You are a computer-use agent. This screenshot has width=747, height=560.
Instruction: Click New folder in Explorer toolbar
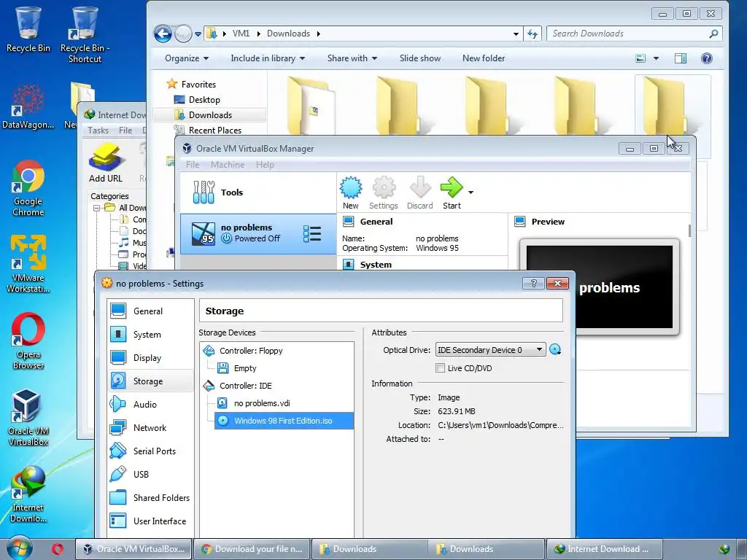pos(484,58)
